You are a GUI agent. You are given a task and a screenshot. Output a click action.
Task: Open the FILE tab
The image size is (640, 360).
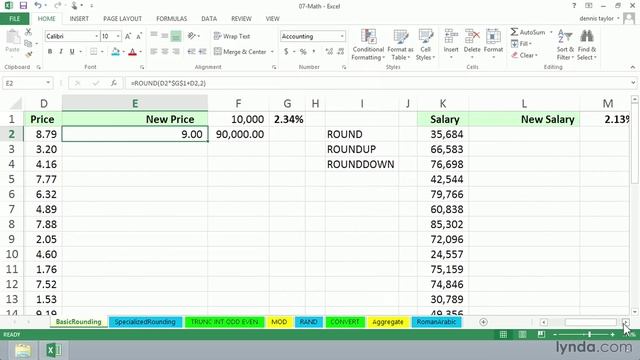tap(14, 19)
